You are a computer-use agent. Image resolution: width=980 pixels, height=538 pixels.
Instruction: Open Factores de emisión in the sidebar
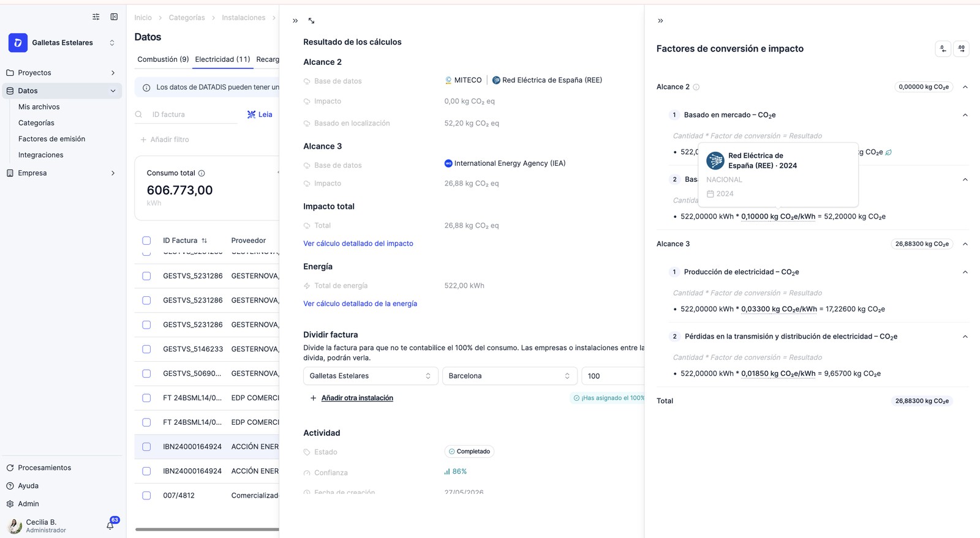tap(52, 139)
